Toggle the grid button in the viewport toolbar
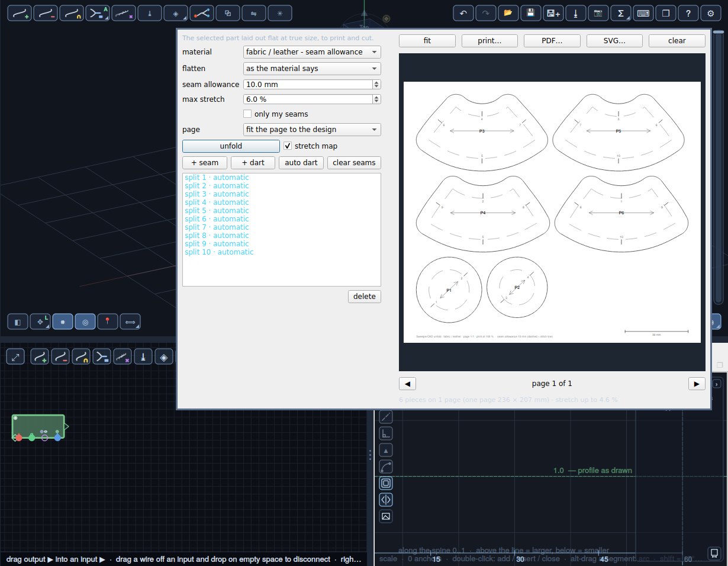The height and width of the screenshot is (566, 728). coord(63,322)
